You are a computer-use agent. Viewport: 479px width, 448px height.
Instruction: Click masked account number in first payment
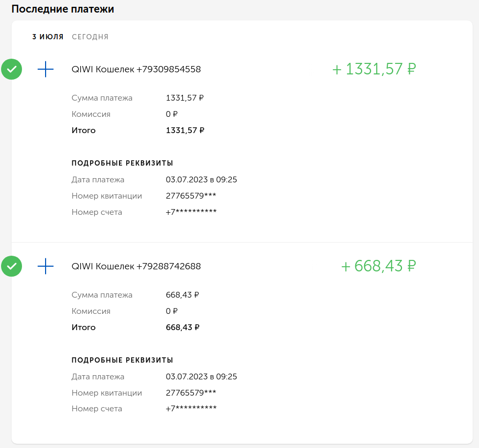click(x=191, y=212)
